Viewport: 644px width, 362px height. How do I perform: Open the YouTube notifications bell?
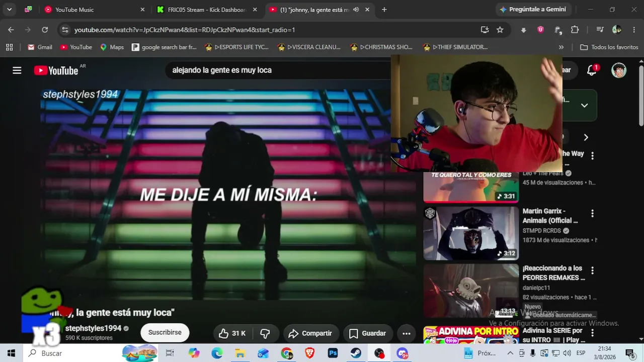[x=592, y=70]
